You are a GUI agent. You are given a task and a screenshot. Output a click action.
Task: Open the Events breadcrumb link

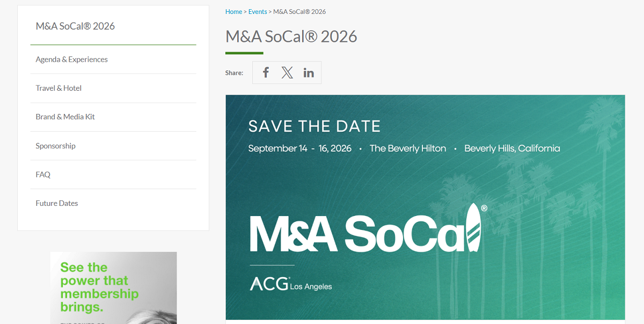click(x=257, y=11)
